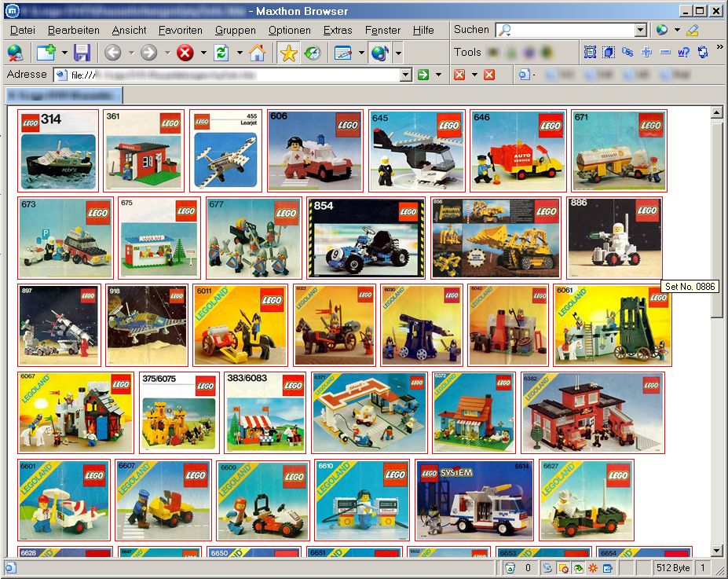Click the Home icon in the toolbar
The height and width of the screenshot is (579, 728).
pyautogui.click(x=257, y=53)
